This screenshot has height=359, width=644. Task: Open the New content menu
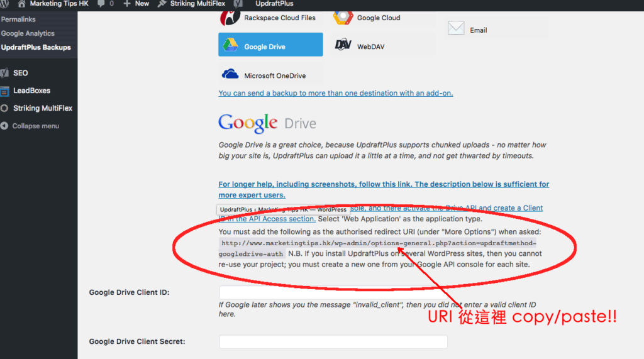(x=142, y=4)
